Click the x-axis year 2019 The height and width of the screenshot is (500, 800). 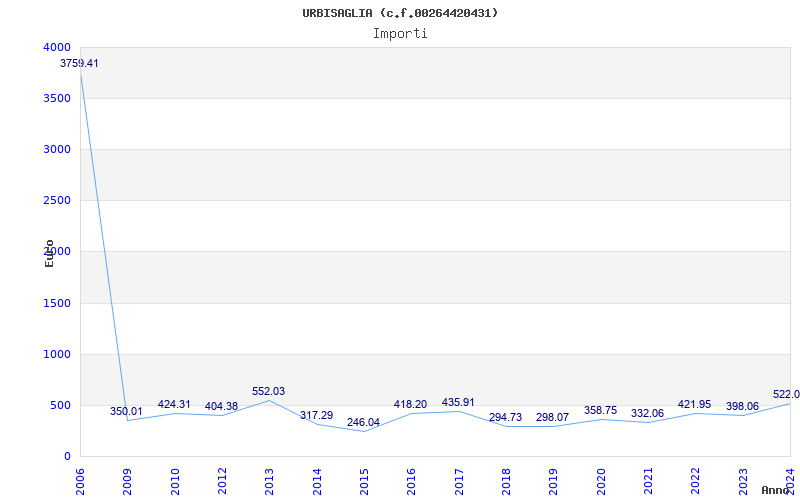click(554, 482)
